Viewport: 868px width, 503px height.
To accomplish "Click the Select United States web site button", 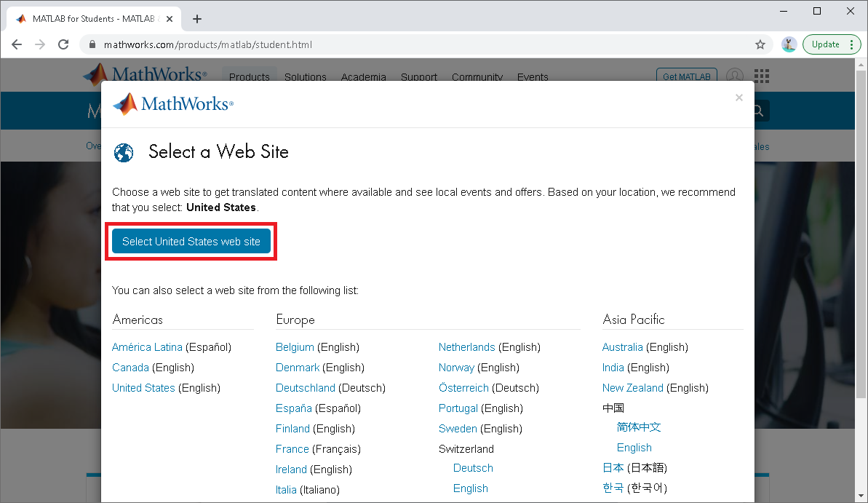I will point(191,242).
